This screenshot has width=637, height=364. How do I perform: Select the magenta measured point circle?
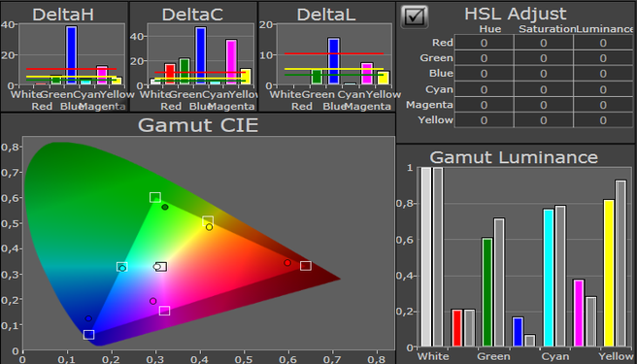tap(152, 301)
